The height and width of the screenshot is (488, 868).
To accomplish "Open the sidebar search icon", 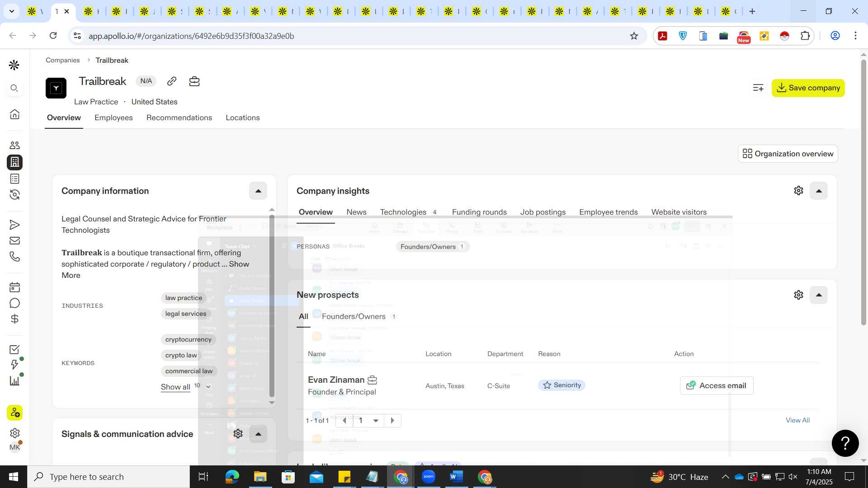I will 14,88.
